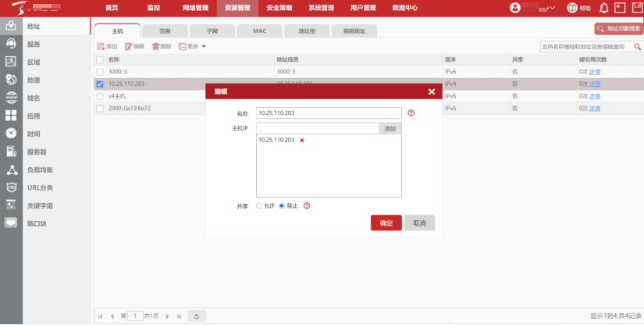Image resolution: width=644 pixels, height=325 pixels.
Task: Check the 2000::0a19:6e72 row checkbox
Action: (100, 109)
